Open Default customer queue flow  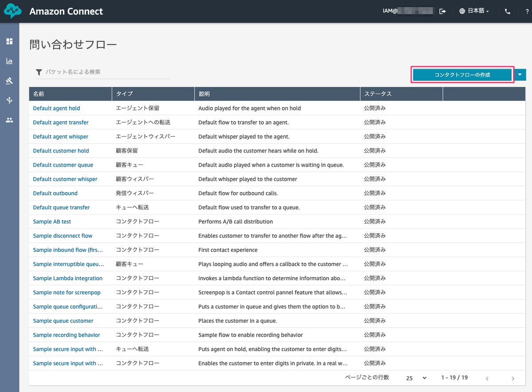click(x=63, y=165)
